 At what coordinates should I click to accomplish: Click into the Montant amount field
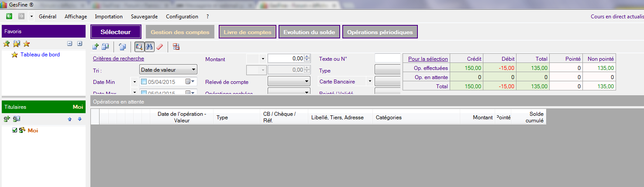pyautogui.click(x=286, y=59)
